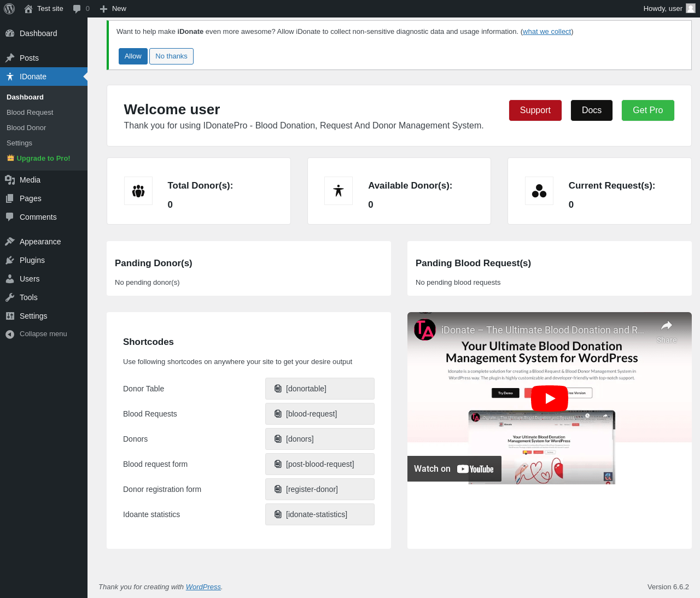Click the Collapse menu arrow icon
This screenshot has height=598, width=700.
[10, 334]
